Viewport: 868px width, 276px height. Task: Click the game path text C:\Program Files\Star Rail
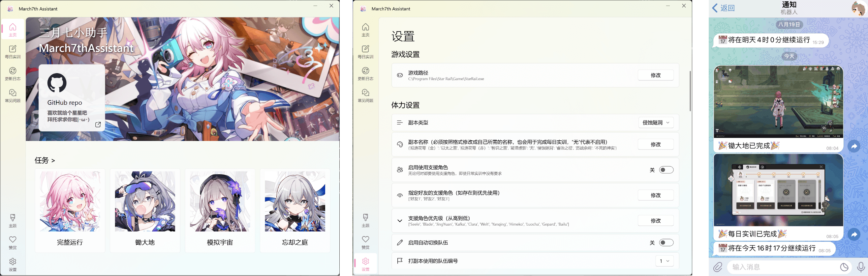point(446,79)
